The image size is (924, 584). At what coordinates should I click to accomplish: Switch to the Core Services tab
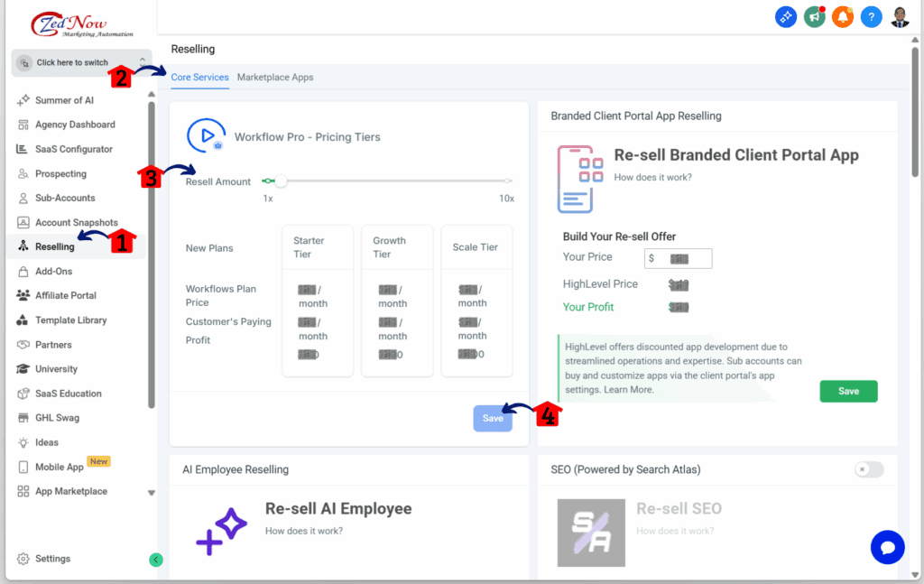click(x=199, y=78)
